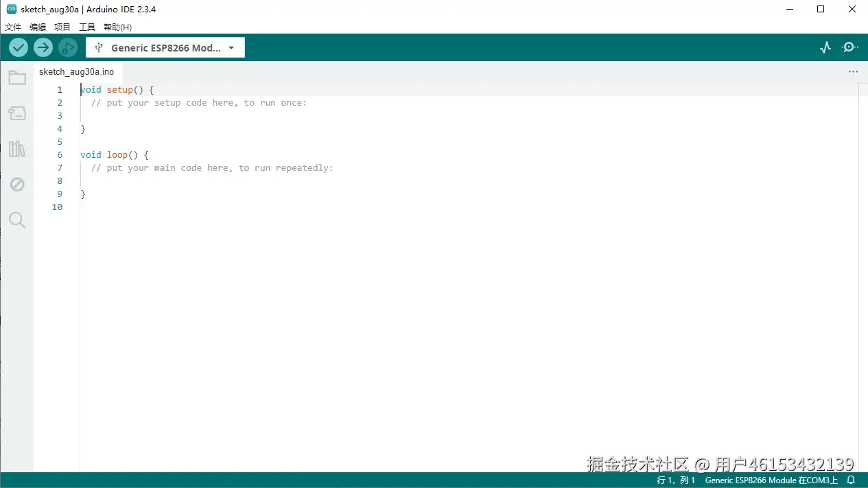Click the 'put your main code here' comment
Viewport: 868px width, 488px height.
point(212,168)
